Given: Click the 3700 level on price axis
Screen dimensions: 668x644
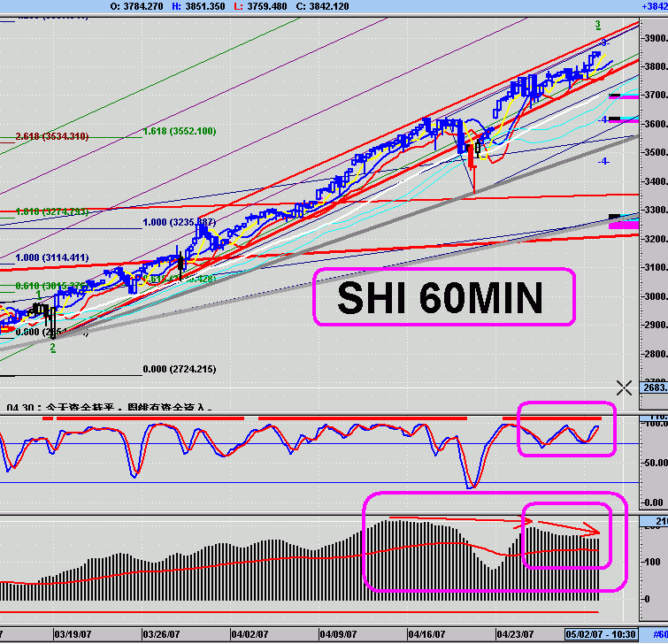Looking at the screenshot, I should click(656, 95).
